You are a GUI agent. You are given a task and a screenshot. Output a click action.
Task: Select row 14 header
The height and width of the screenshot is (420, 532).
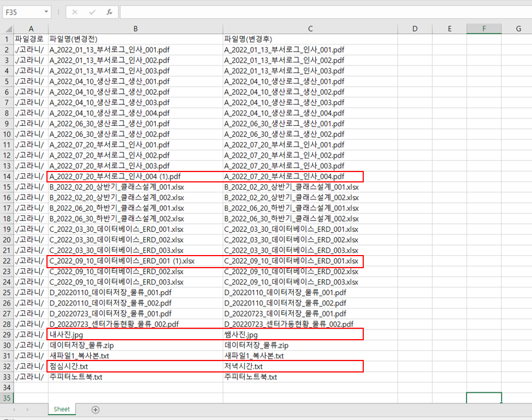7,176
